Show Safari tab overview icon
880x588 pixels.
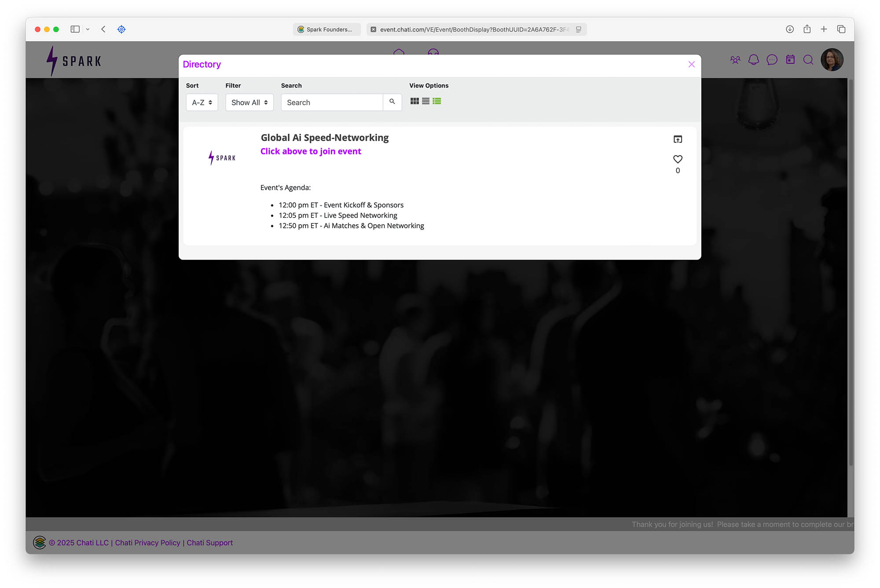click(841, 29)
